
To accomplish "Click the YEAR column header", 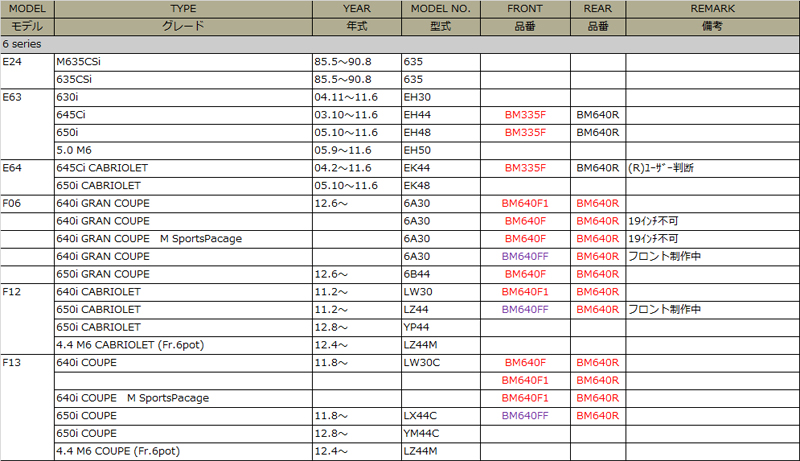I will pos(357,9).
